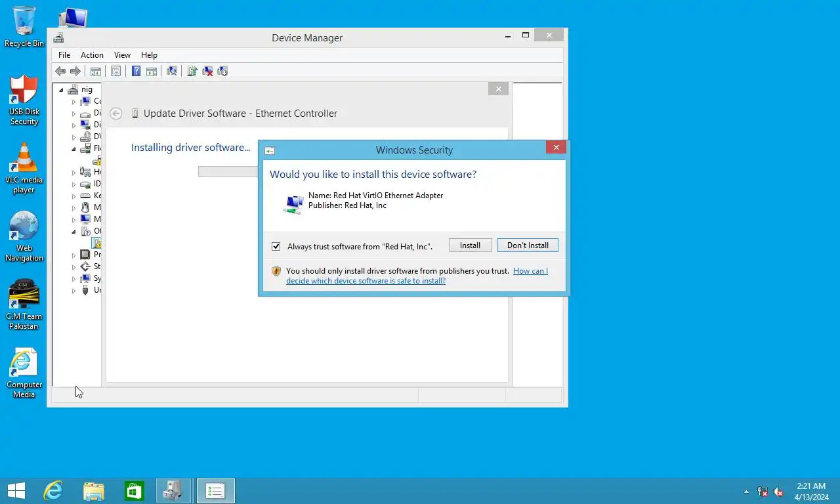Open Internet Explorer from the taskbar
The width and height of the screenshot is (840, 504).
(x=53, y=491)
